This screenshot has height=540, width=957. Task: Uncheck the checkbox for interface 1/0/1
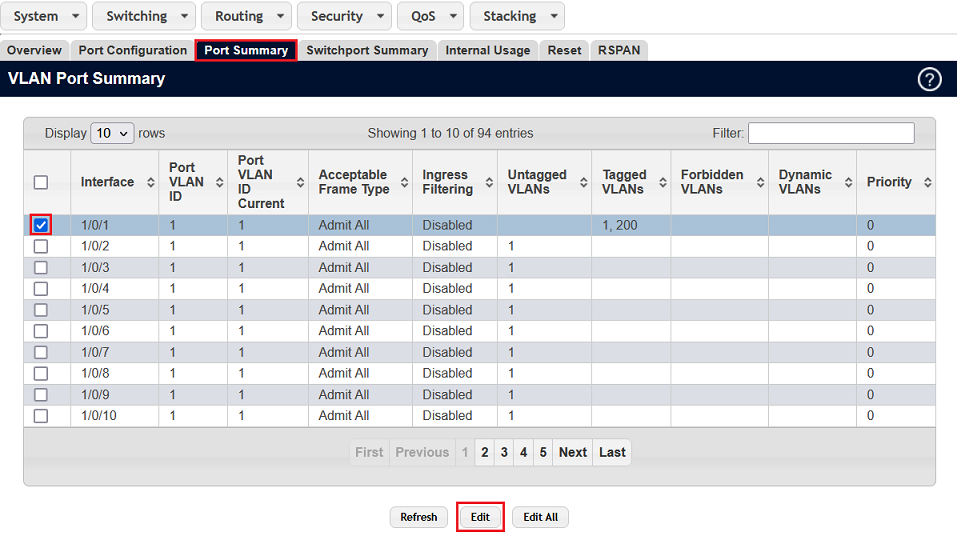41,225
